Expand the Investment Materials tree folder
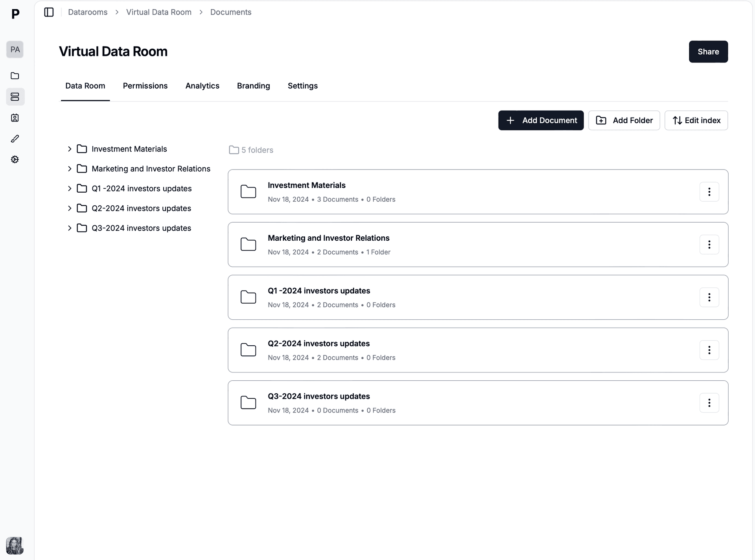755x560 pixels. click(70, 149)
